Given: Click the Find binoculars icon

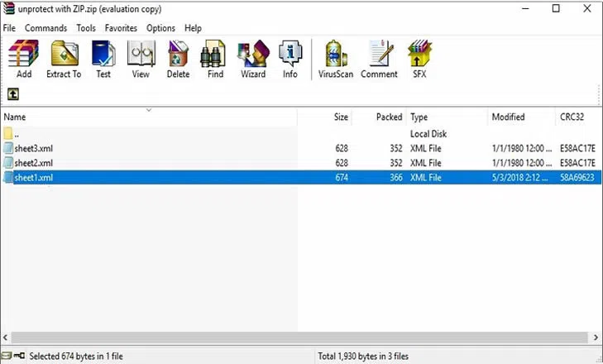Looking at the screenshot, I should [x=213, y=54].
